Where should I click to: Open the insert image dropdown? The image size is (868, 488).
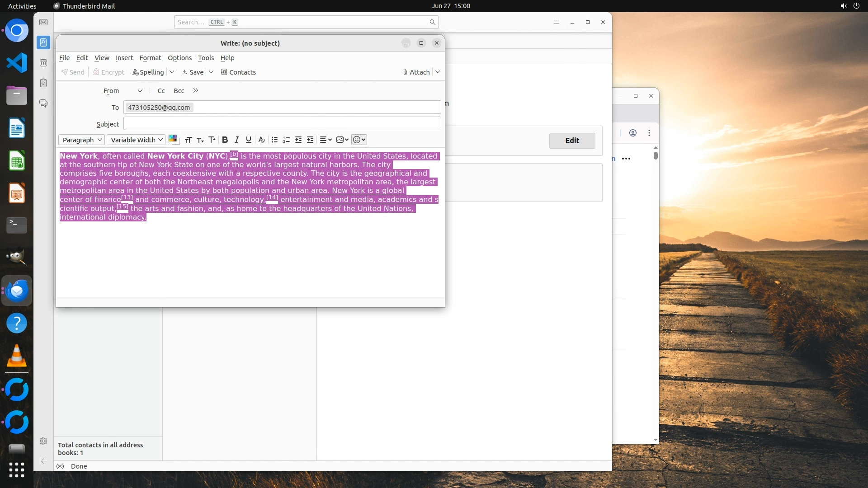click(342, 140)
